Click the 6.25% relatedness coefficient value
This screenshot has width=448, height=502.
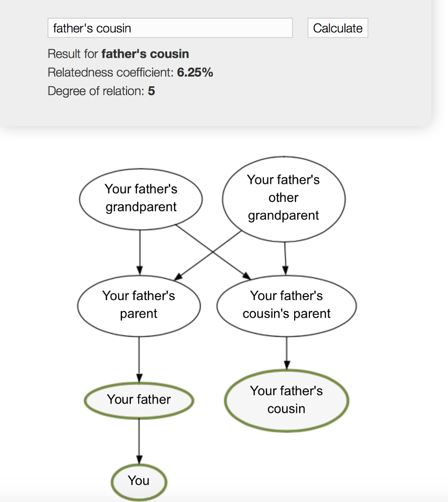195,73
